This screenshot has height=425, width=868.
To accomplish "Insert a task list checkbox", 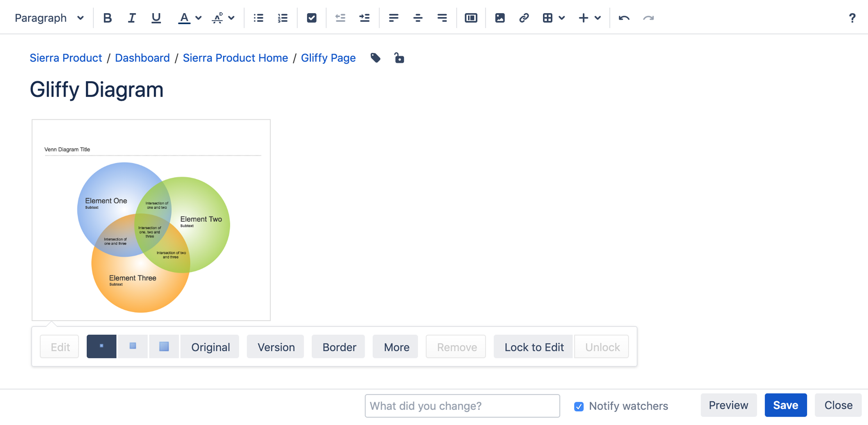I will pos(312,18).
